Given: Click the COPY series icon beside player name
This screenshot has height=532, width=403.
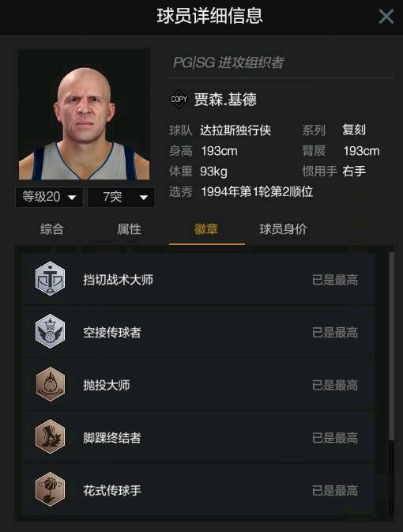Looking at the screenshot, I should pyautogui.click(x=179, y=99).
